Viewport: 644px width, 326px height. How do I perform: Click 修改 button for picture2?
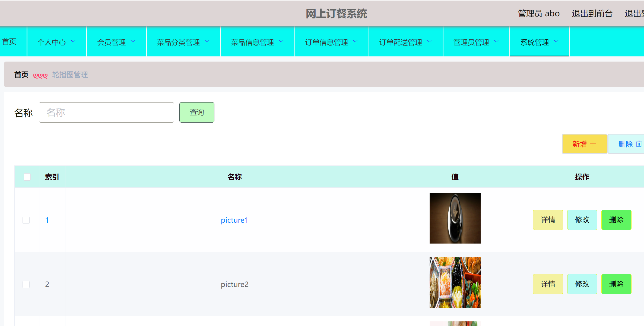(582, 284)
